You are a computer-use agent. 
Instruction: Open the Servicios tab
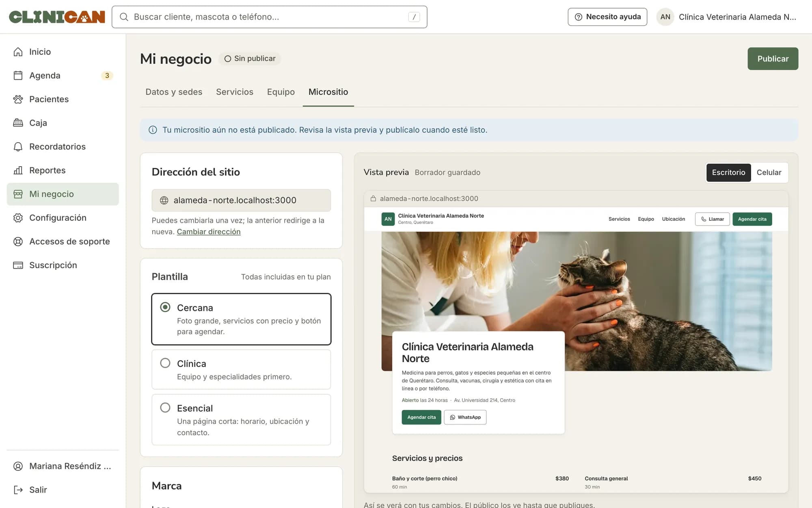235,92
